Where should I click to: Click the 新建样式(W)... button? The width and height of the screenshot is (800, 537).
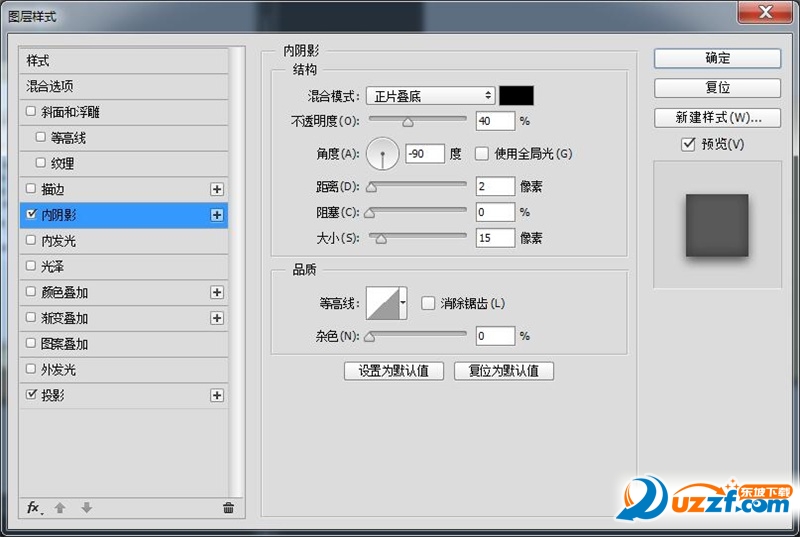(x=717, y=118)
